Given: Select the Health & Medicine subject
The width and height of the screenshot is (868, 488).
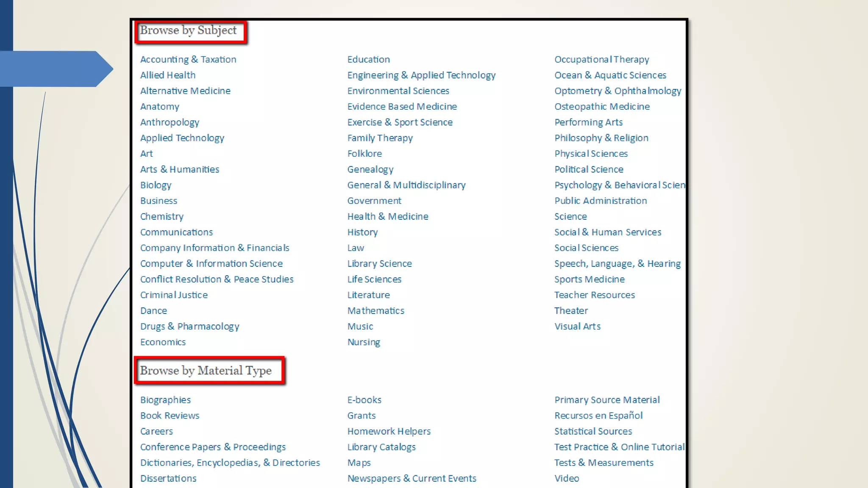Looking at the screenshot, I should [x=388, y=216].
